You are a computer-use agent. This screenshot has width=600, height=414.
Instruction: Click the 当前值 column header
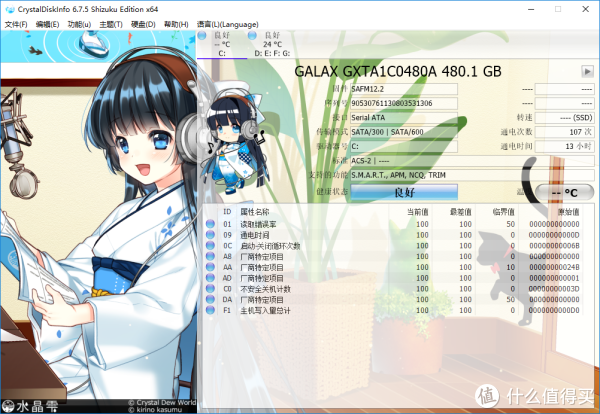tap(417, 212)
